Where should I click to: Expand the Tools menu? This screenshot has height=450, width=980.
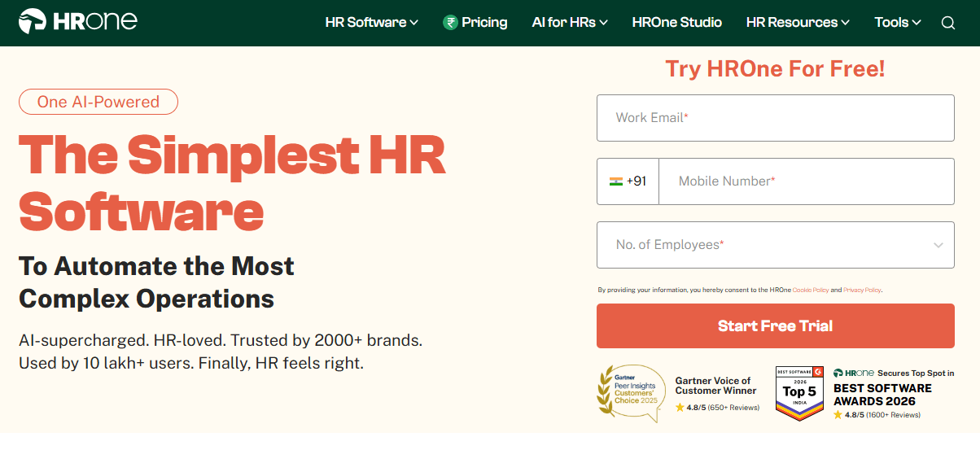coord(898,23)
